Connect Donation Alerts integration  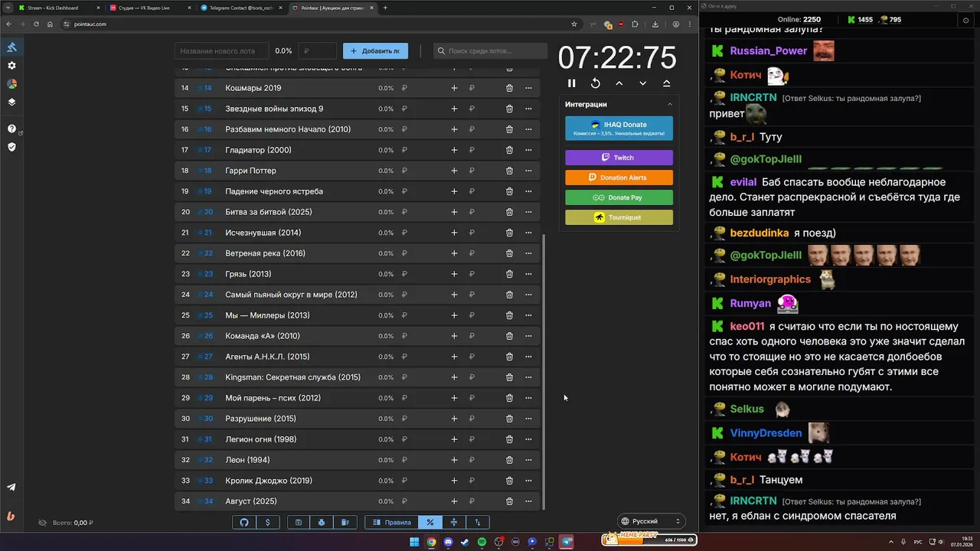click(x=619, y=178)
